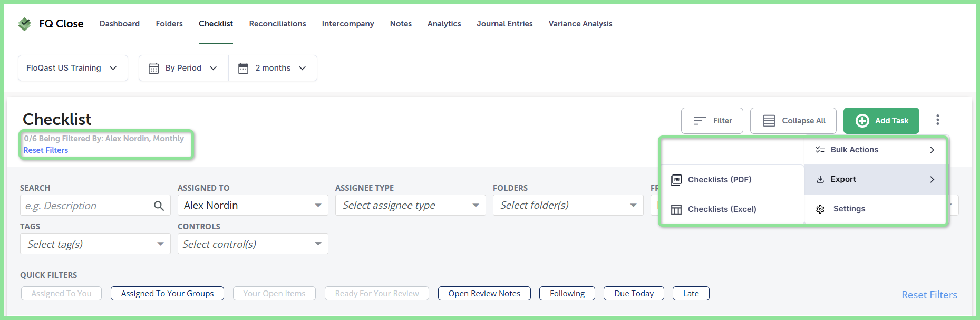Screen dimensions: 980x320
Task: Click the Filter button
Action: pos(712,121)
